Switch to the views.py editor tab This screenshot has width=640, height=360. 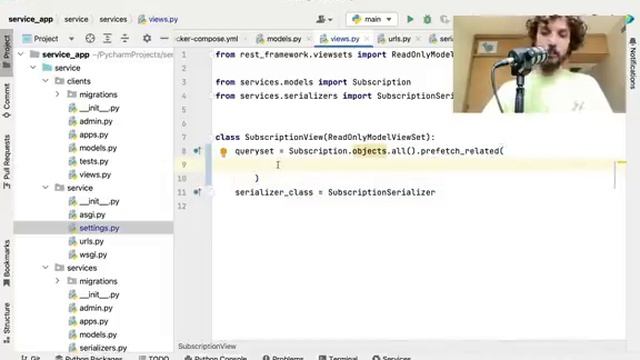[340, 39]
